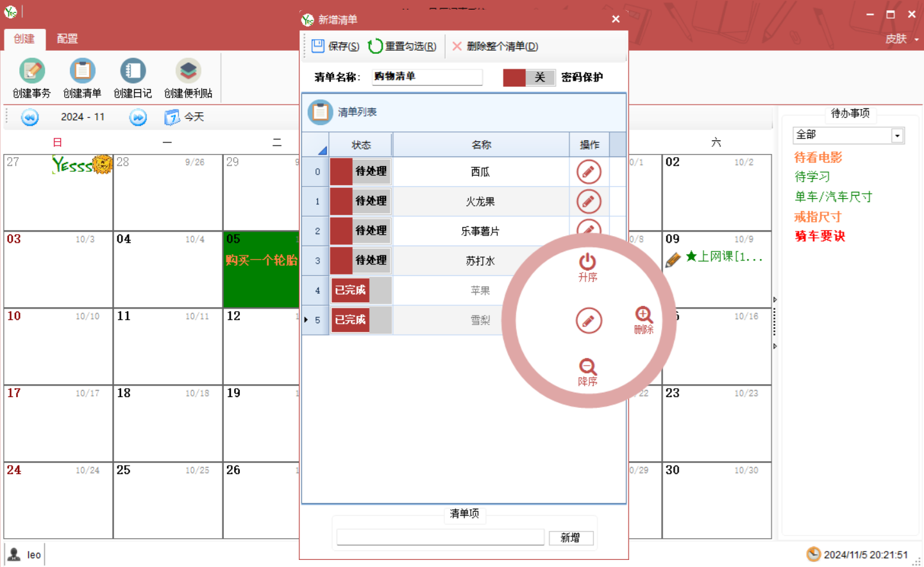Screen dimensions: 924x567
Task: Click 降序 in the radial menu
Action: coord(587,371)
